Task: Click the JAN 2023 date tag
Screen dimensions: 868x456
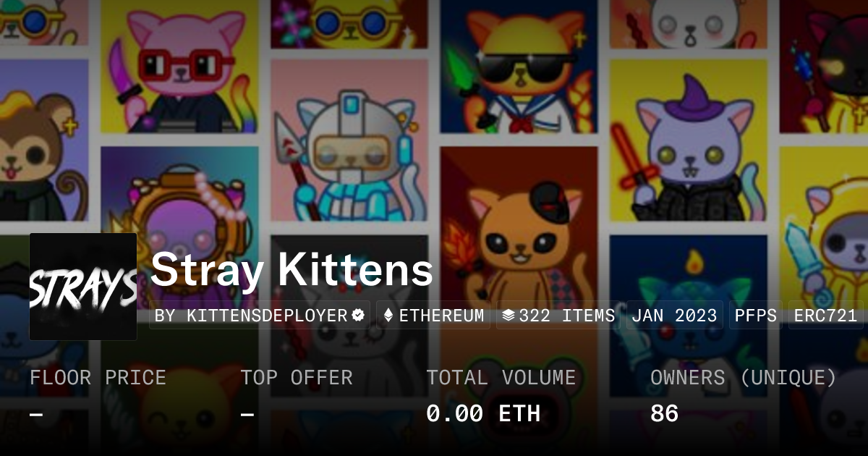Action: [674, 316]
